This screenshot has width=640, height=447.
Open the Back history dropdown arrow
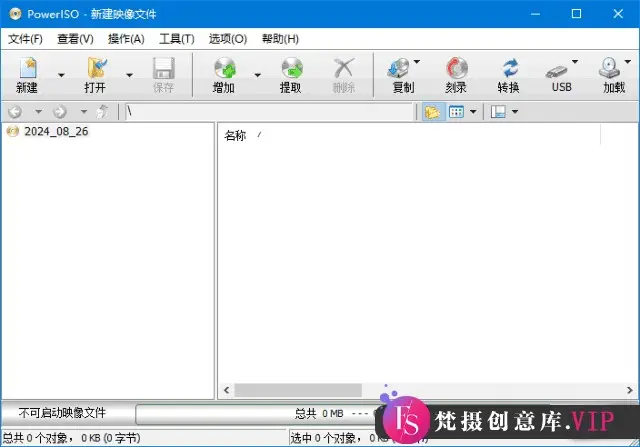38,111
